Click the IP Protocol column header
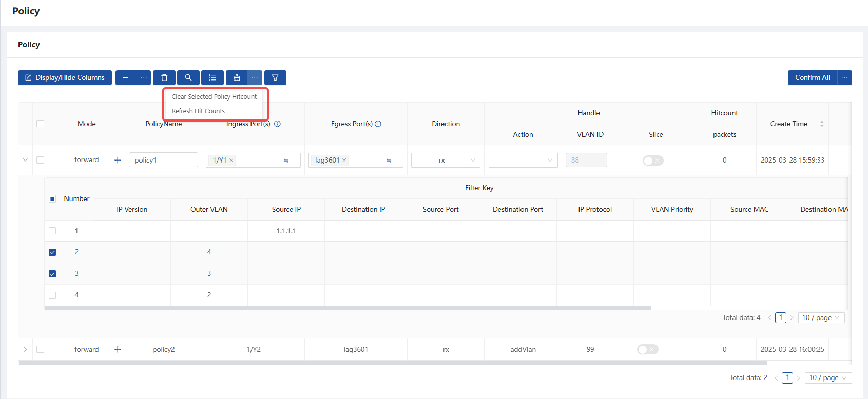868x399 pixels. [595, 209]
